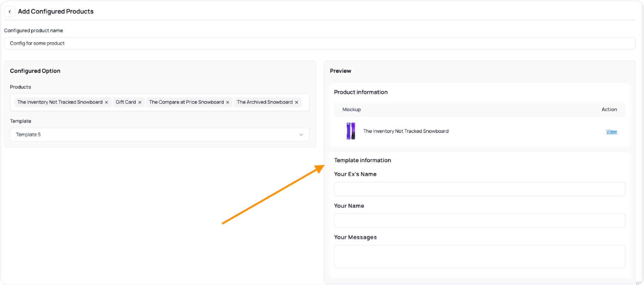Click the Action column header
The image size is (644, 285).
609,110
